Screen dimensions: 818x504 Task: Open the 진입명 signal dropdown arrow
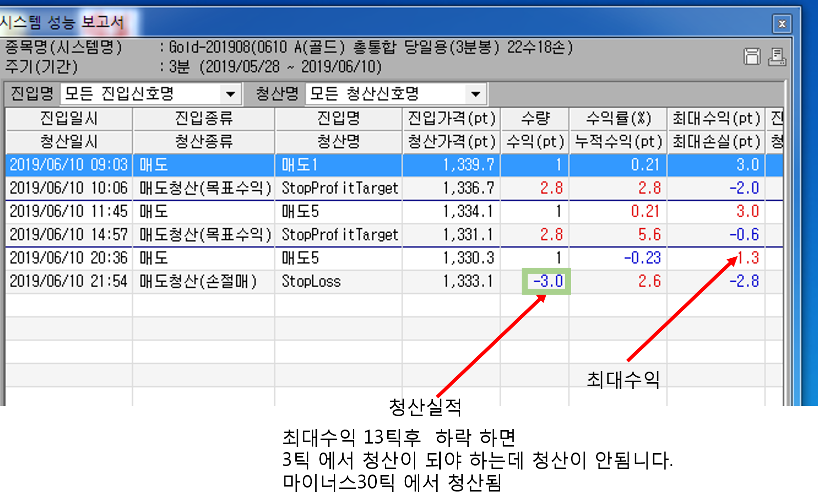click(230, 94)
